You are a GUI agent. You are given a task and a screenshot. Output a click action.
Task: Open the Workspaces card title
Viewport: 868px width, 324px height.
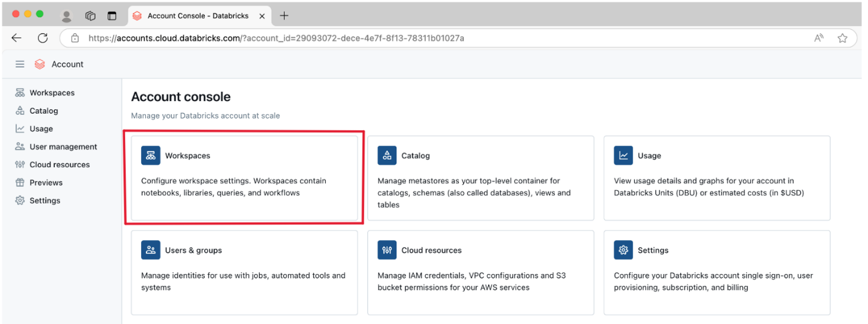188,156
